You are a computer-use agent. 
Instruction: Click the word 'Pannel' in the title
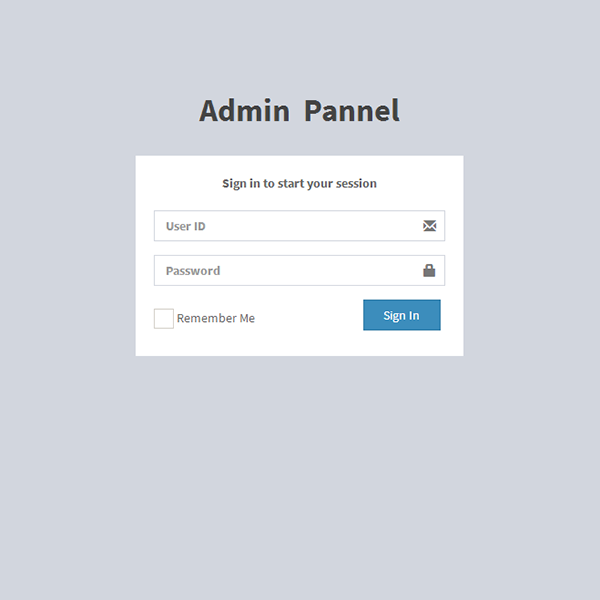[352, 111]
